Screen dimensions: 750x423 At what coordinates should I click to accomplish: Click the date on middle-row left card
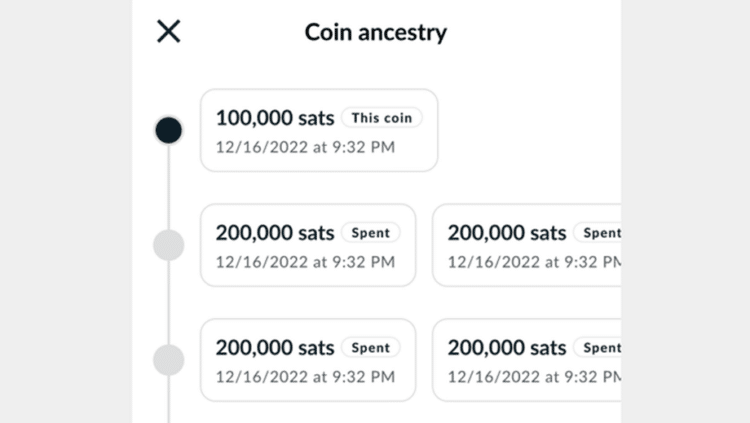(305, 262)
